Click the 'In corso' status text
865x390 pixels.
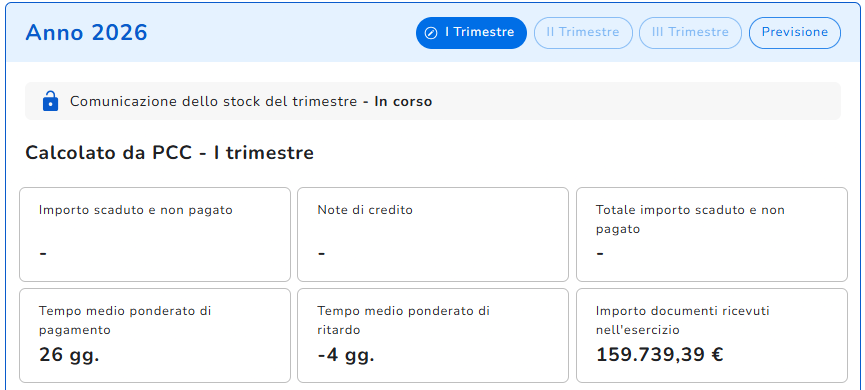pyautogui.click(x=403, y=101)
